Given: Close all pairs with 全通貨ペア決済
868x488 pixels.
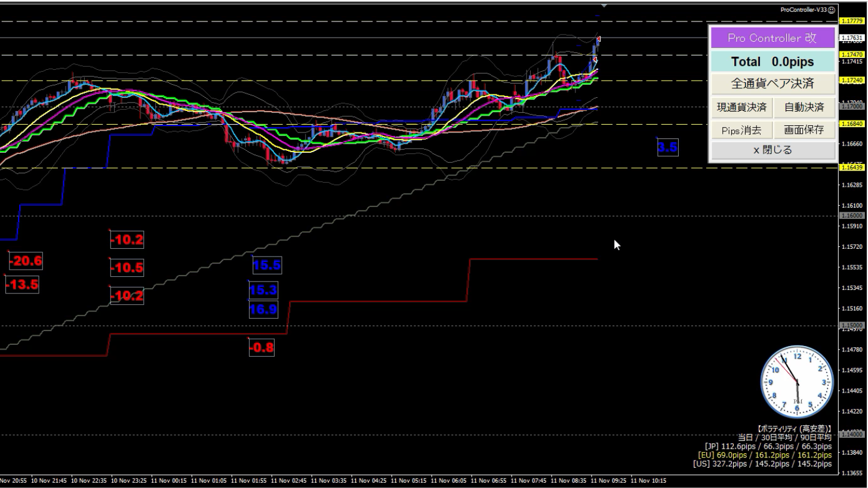Looking at the screenshot, I should tap(772, 84).
